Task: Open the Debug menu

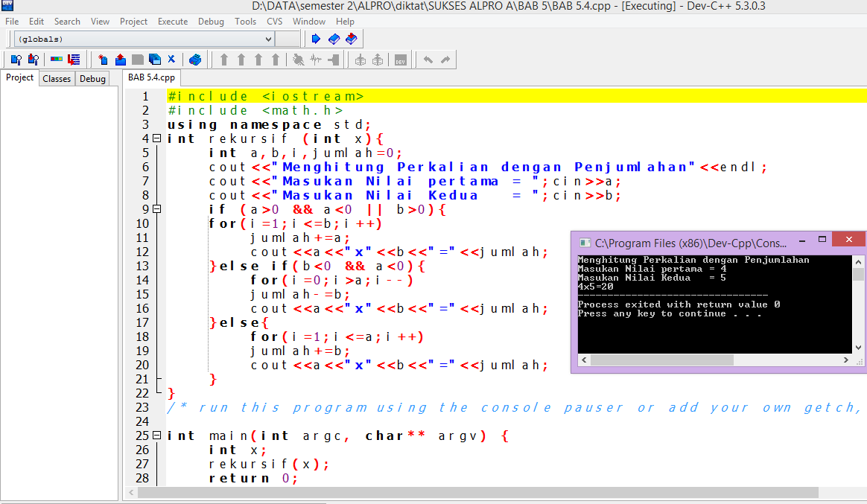Action: [211, 22]
